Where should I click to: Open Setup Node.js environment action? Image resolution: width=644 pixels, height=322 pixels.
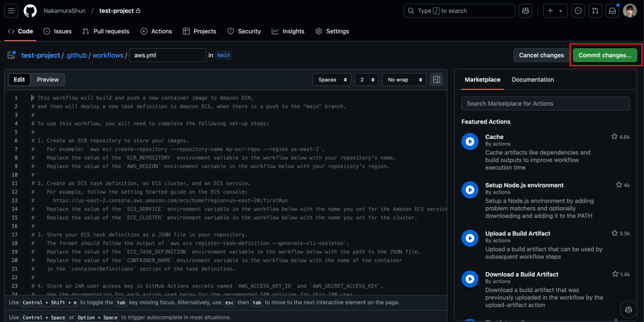pyautogui.click(x=524, y=185)
